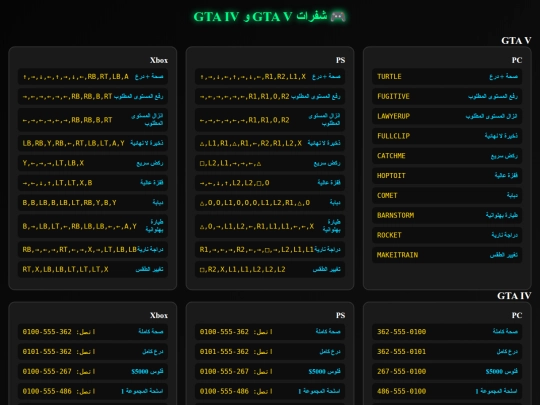Screen dimensions: 540x405
Task: Click the Xbox code RT,X,LB,LB,LT,LT,LT,X
Action: click(x=65, y=269)
